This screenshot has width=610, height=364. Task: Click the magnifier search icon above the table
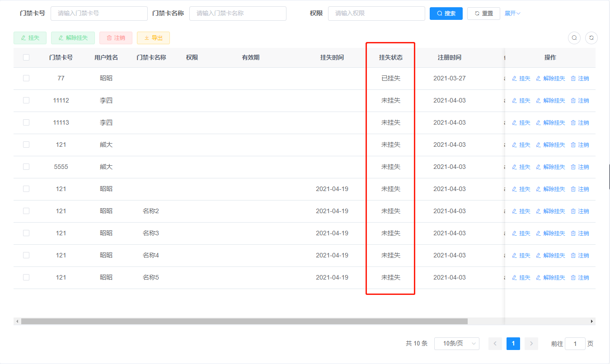point(574,38)
